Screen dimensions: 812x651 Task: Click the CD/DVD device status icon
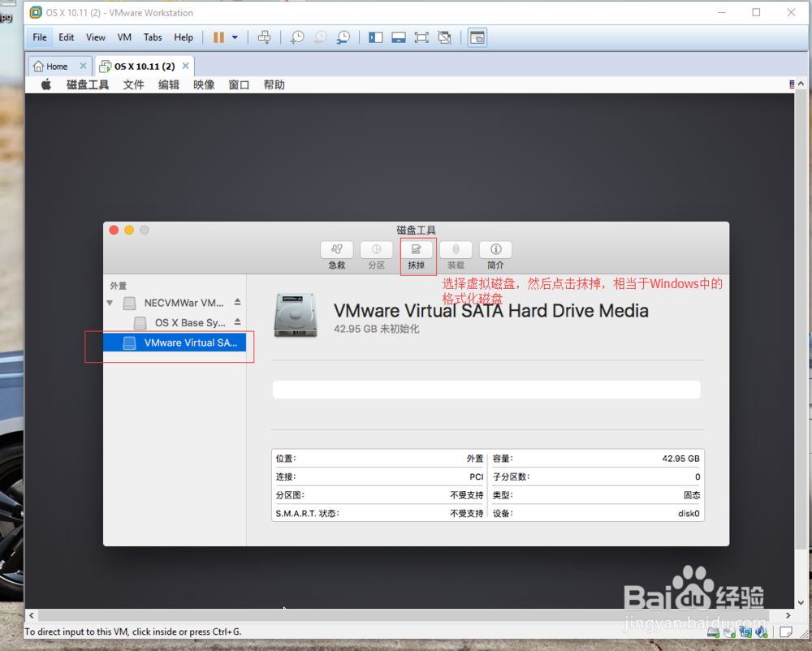pyautogui.click(x=730, y=632)
